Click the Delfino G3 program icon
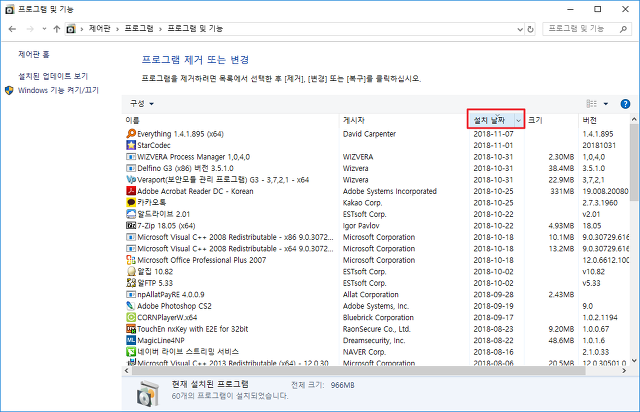This screenshot has height=412, width=640. pos(131,168)
